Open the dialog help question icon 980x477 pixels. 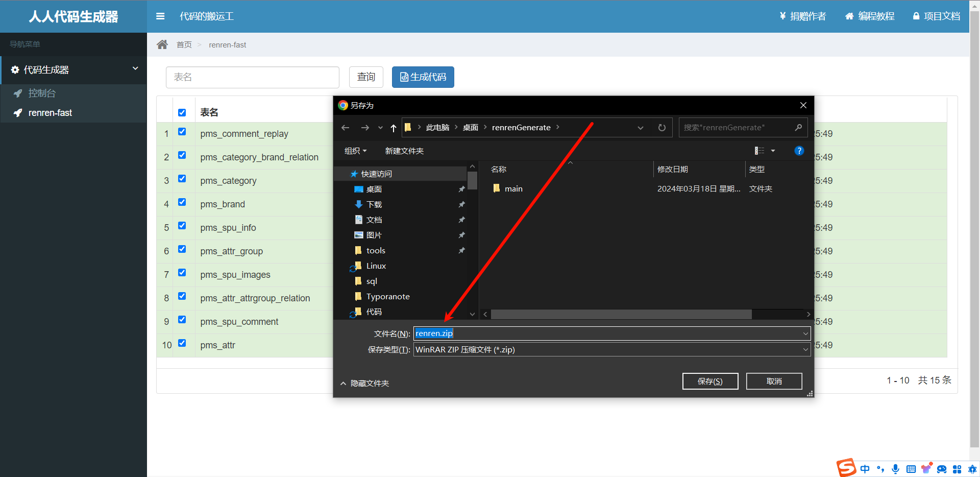click(x=799, y=151)
